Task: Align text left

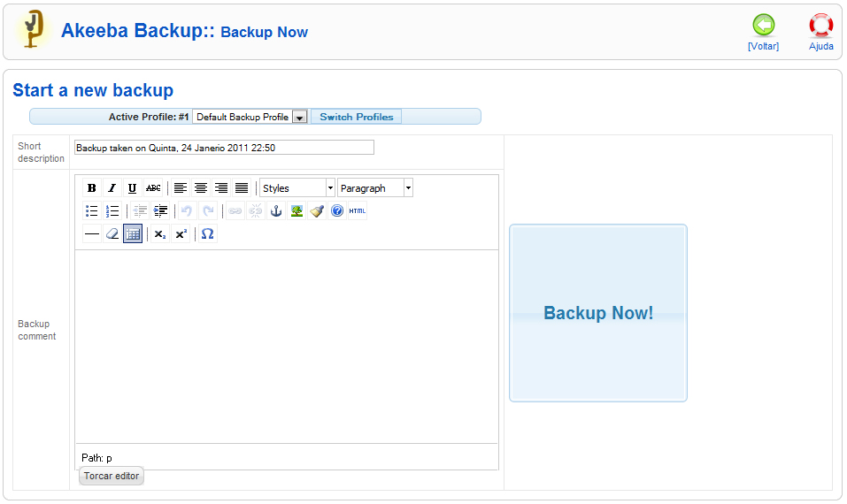Action: 181,187
